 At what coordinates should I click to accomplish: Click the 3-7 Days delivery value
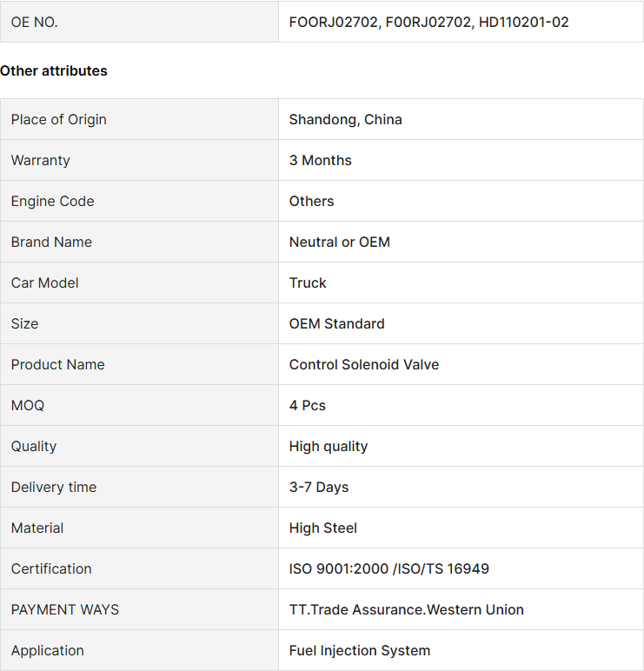click(319, 487)
